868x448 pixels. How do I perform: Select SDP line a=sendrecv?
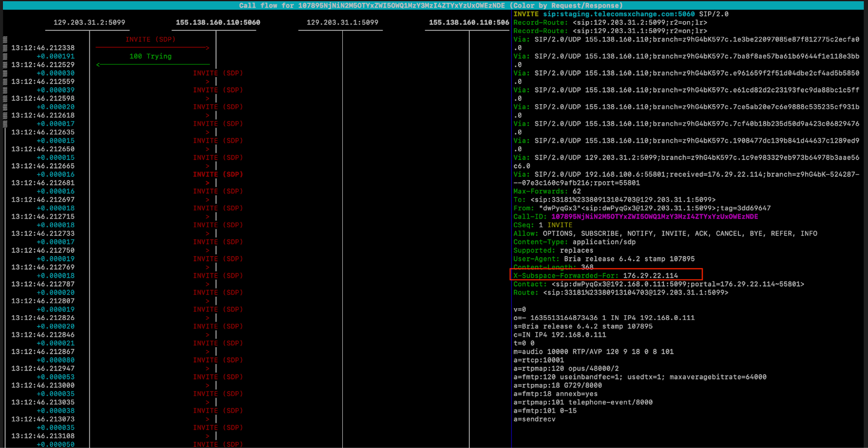pos(534,419)
